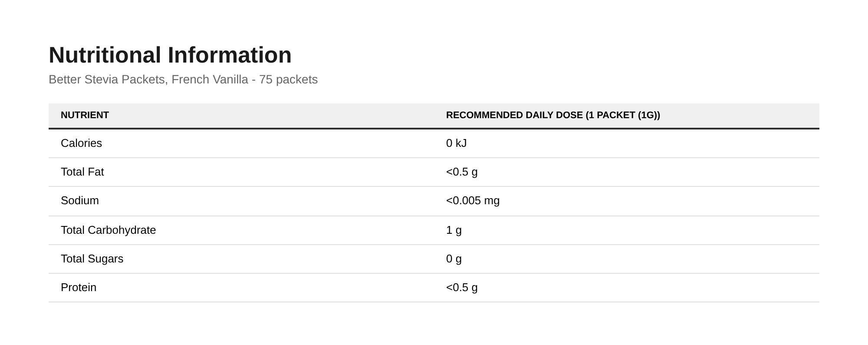Click the word Information in the title
Image resolution: width=868 pixels, height=345 pixels.
click(x=230, y=55)
